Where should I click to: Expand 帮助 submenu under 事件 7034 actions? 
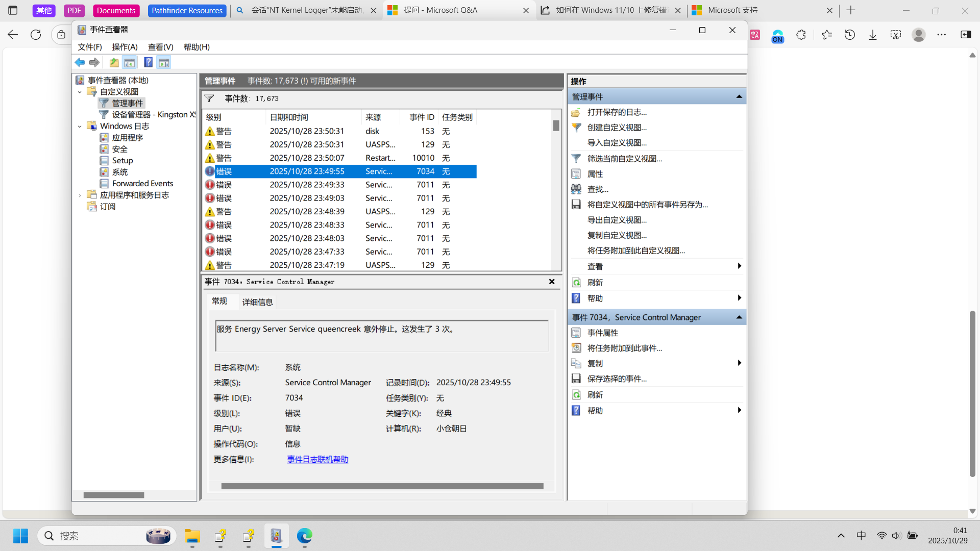[739, 410]
